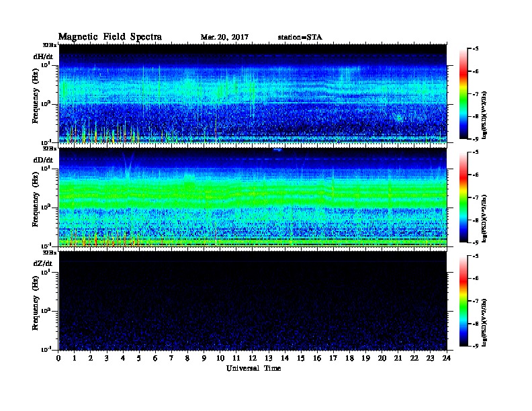Click hour 22 on the Universal Time axis

pyautogui.click(x=414, y=358)
